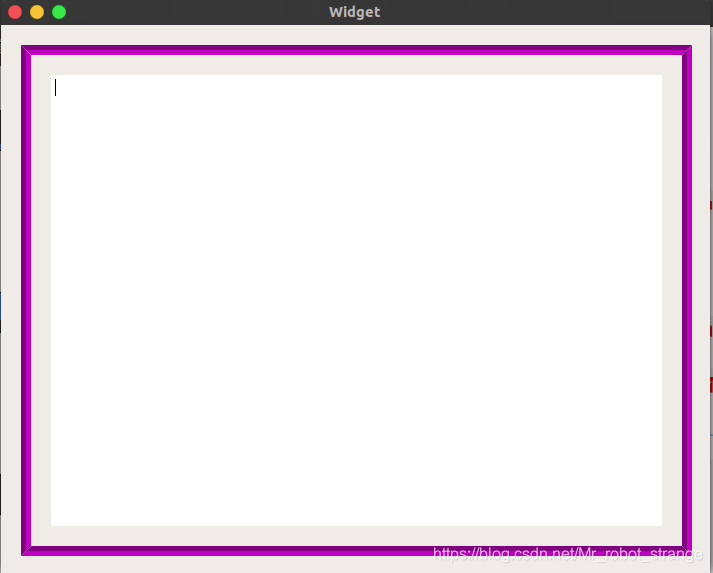713x573 pixels.
Task: Click the Widget title bar text
Action: (355, 12)
